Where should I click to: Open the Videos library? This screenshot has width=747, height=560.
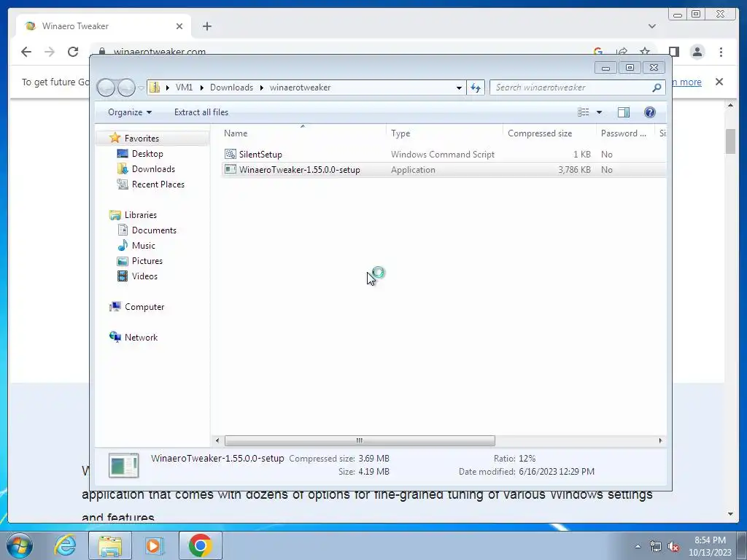click(x=144, y=276)
